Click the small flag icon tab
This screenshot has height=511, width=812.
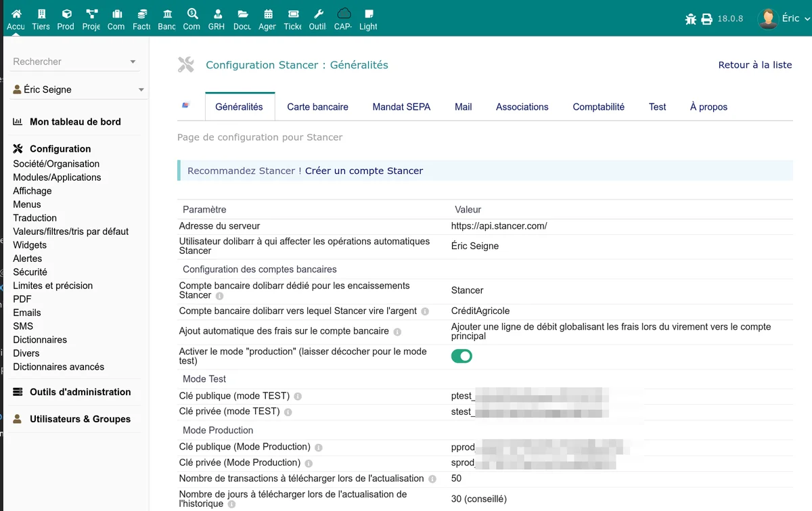click(x=185, y=106)
